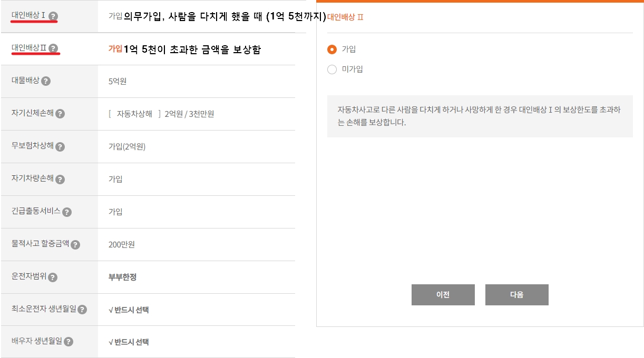Select the 가입 radio option
Screen dimensions: 644x358
(x=332, y=49)
